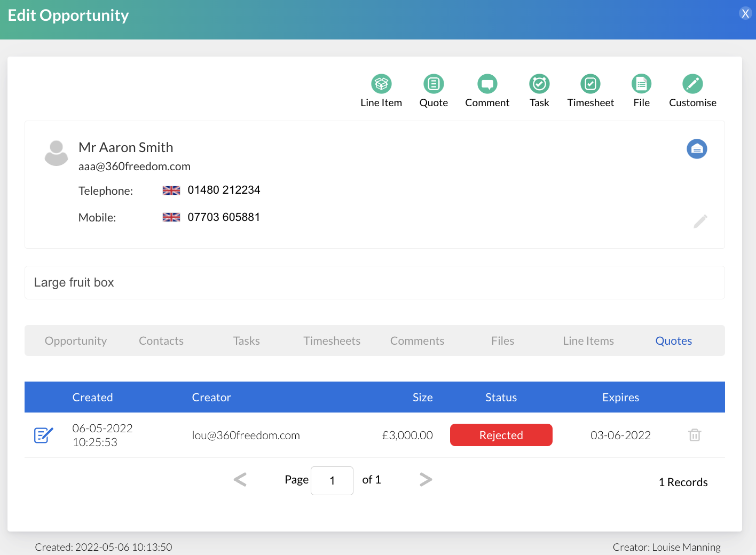Select the Line Items tab
The image size is (756, 555).
pos(588,341)
